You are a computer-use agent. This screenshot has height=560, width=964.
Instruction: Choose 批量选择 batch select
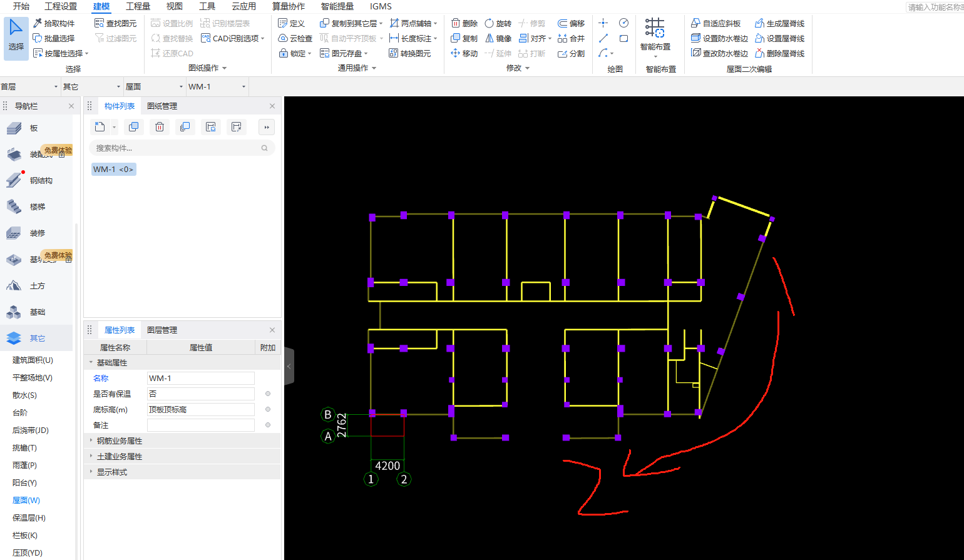coord(54,38)
